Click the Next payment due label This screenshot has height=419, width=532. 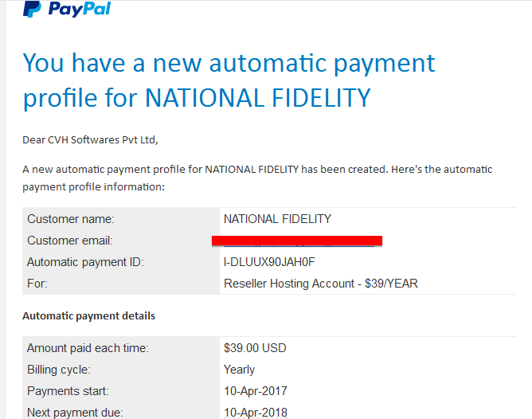click(75, 413)
